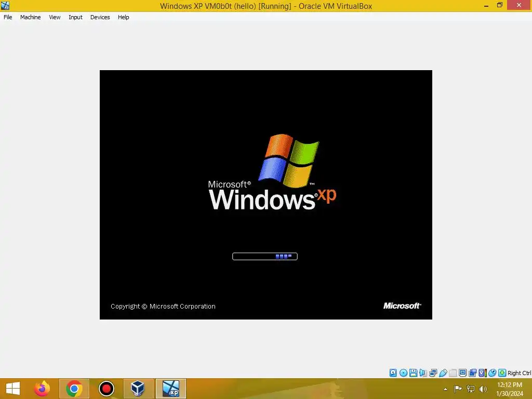The image size is (532, 399).
Task: Switch to Chrome in the taskbar
Action: (74, 389)
